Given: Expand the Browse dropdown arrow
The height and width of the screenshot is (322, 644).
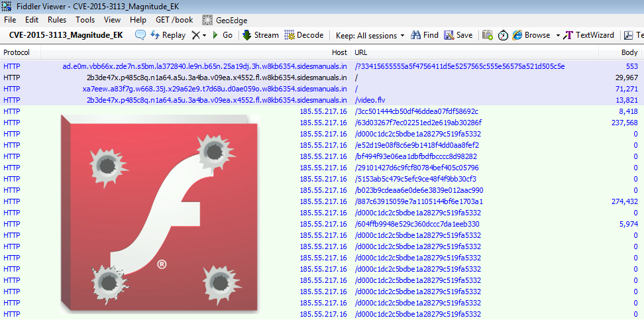Looking at the screenshot, I should (558, 35).
